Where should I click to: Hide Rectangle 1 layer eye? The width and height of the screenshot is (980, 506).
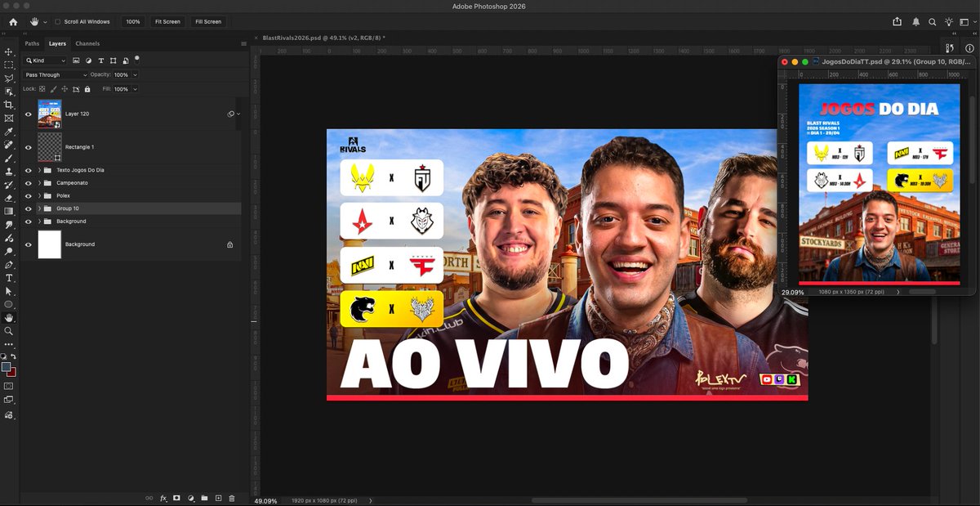29,147
